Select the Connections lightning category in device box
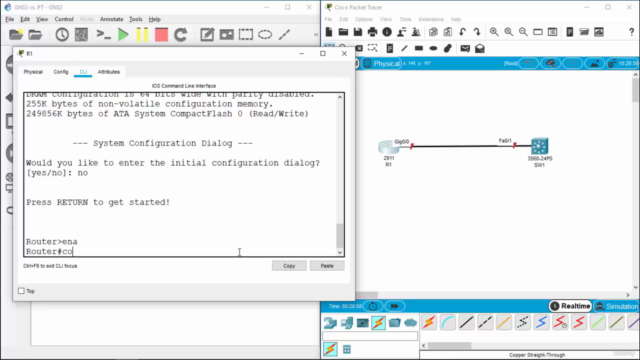This screenshot has height=360, width=640. (x=378, y=323)
